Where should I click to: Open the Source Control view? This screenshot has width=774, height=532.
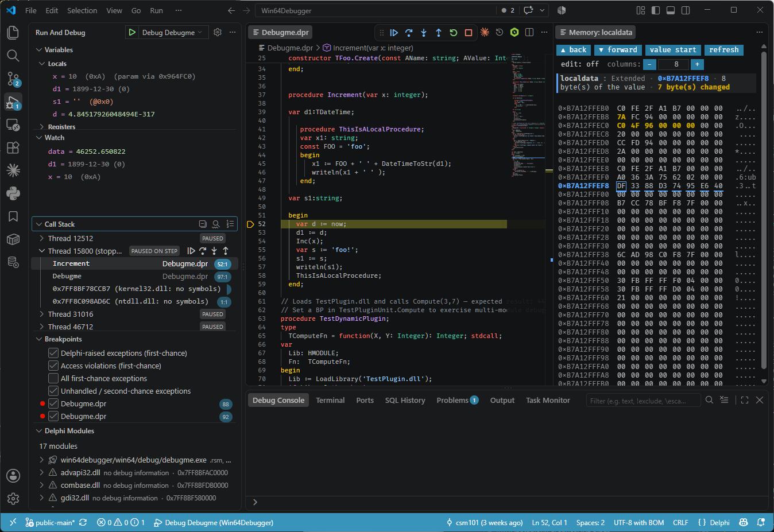(13, 79)
